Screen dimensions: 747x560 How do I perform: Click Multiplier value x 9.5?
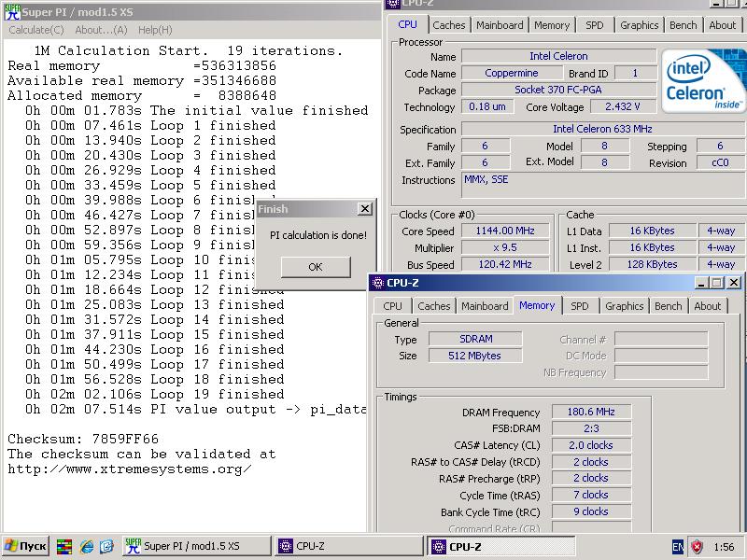click(x=505, y=247)
